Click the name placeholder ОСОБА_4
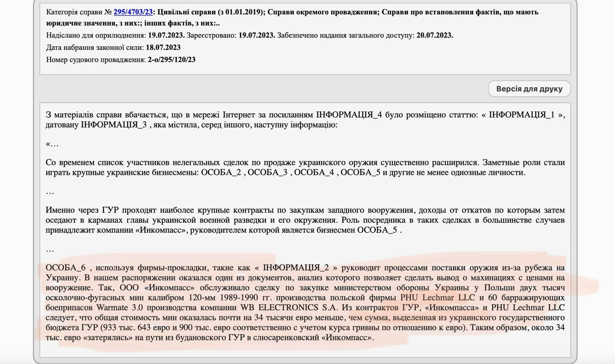615x364 pixels. pos(314,172)
